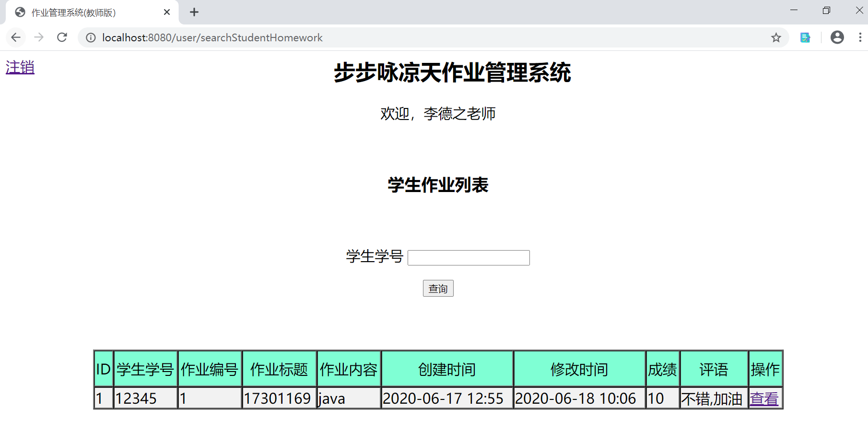Viewport: 868px width, 445px height.
Task: Click the 评语 column header
Action: pos(714,369)
